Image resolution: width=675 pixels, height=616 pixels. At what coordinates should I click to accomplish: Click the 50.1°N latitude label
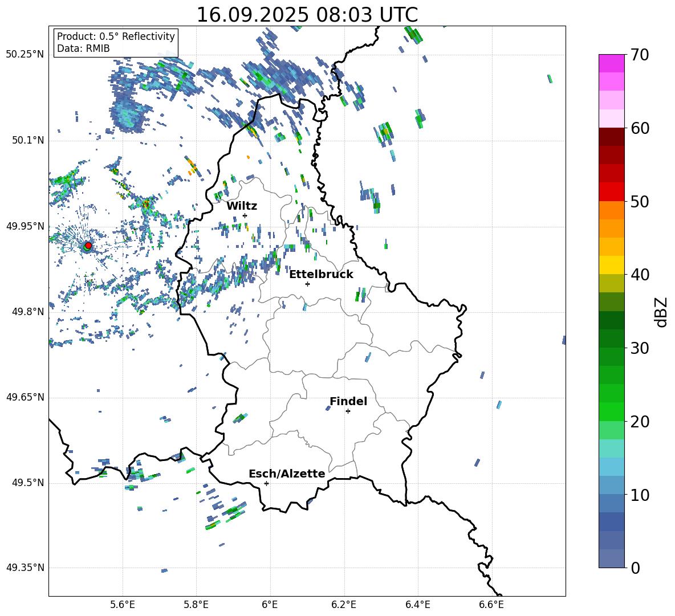(28, 141)
